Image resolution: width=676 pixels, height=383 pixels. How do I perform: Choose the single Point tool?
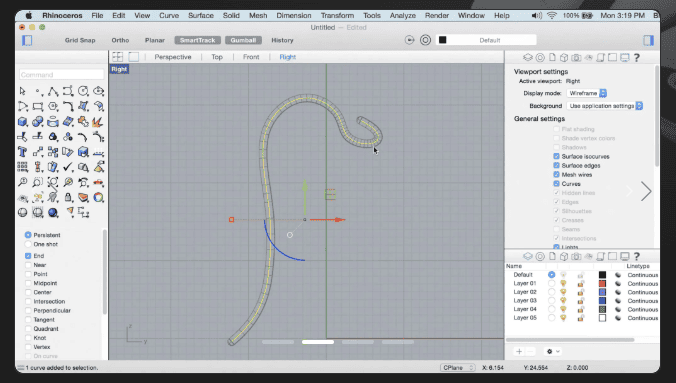click(x=38, y=91)
